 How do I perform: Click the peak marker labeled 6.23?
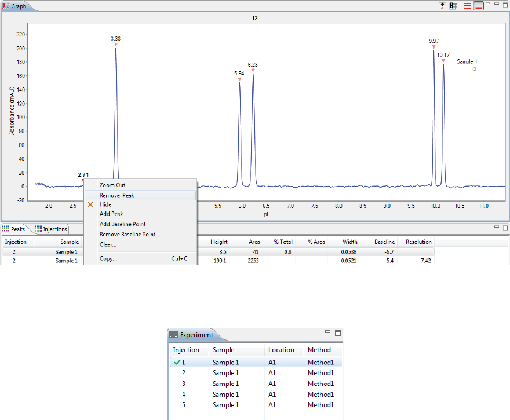pos(253,70)
